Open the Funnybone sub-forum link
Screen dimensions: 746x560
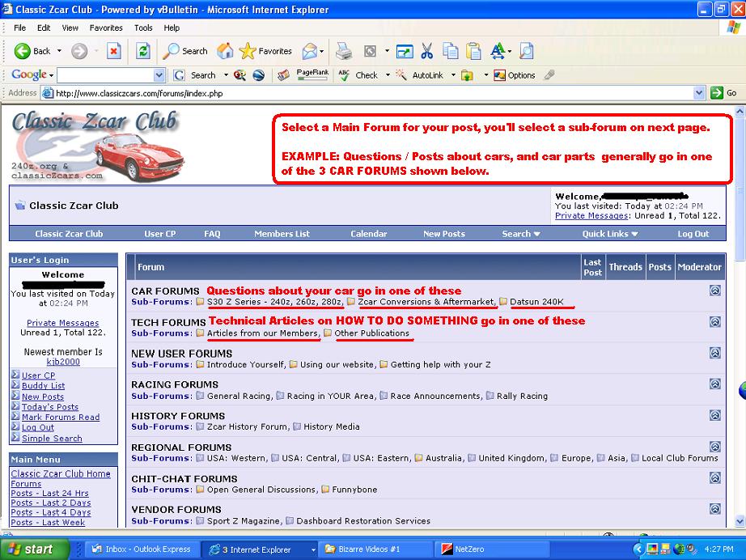[x=354, y=489]
